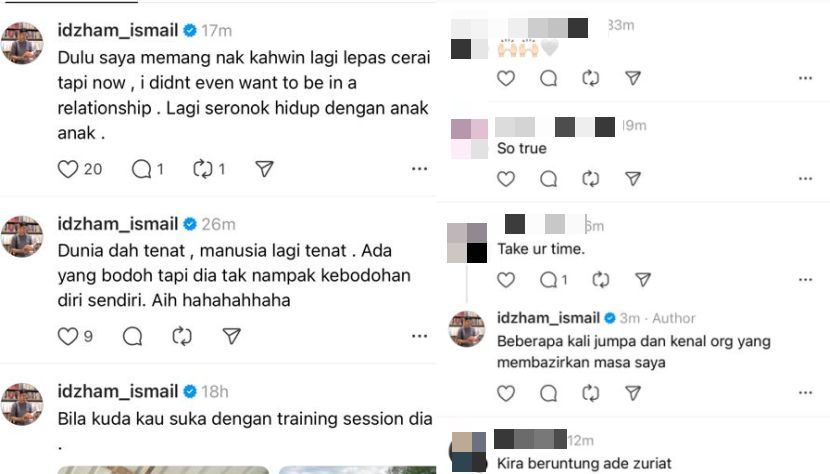Viewport: 830px width, 474px height.
Task: Open idzham_ismail username in the author reply
Action: point(548,318)
